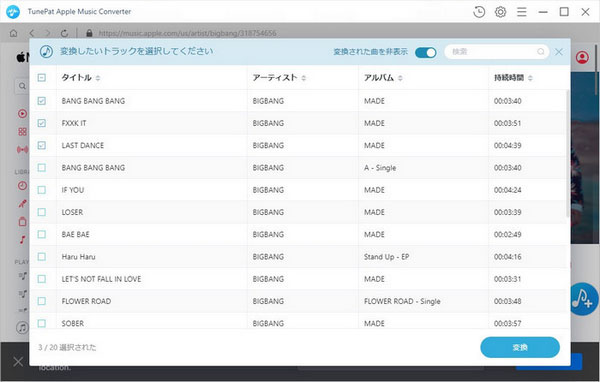Open Radio broadcast icon in sidebar
Viewport: 600px width, 382px height.
pyautogui.click(x=23, y=149)
